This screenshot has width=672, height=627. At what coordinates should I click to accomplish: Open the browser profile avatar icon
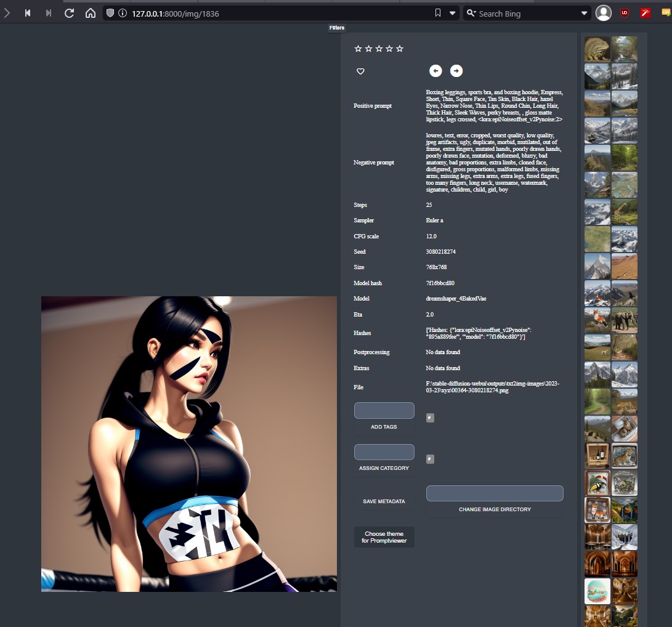[603, 12]
